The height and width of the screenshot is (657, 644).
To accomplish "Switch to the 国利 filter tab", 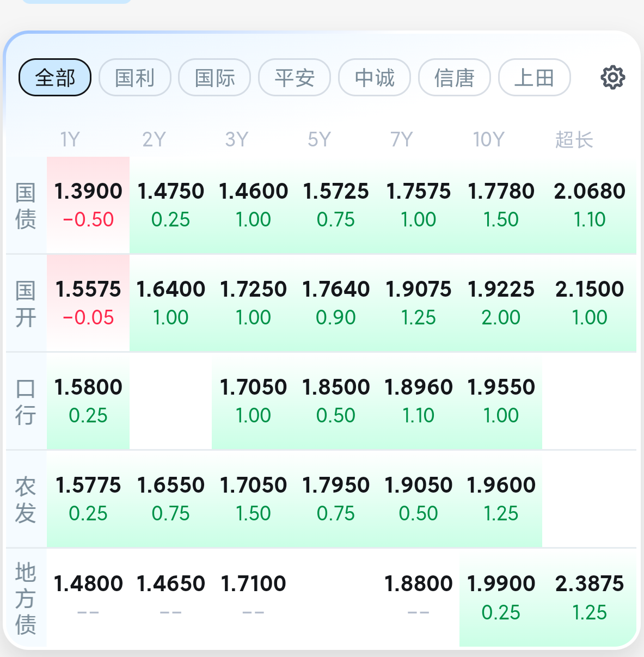I will 135,77.
